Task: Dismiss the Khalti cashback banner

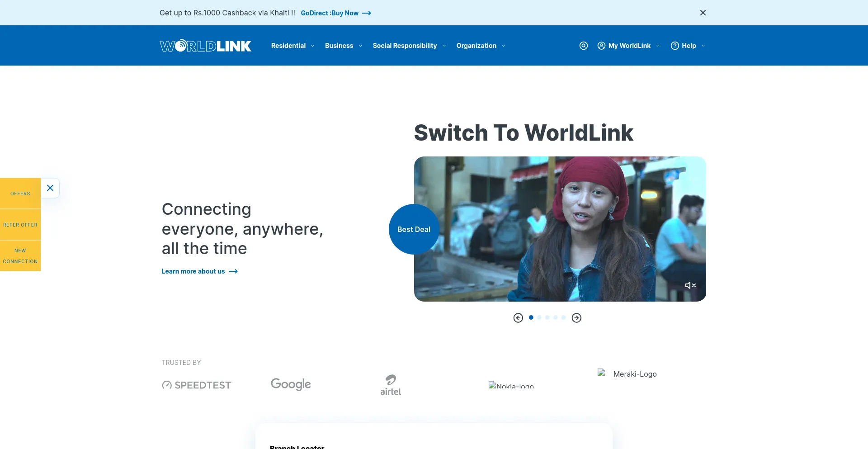Action: [703, 13]
